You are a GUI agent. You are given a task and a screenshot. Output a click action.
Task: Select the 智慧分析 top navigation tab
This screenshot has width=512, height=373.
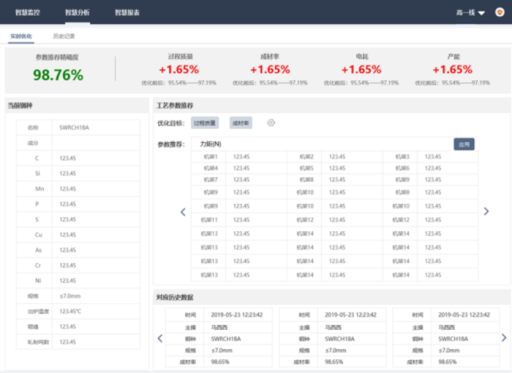77,13
